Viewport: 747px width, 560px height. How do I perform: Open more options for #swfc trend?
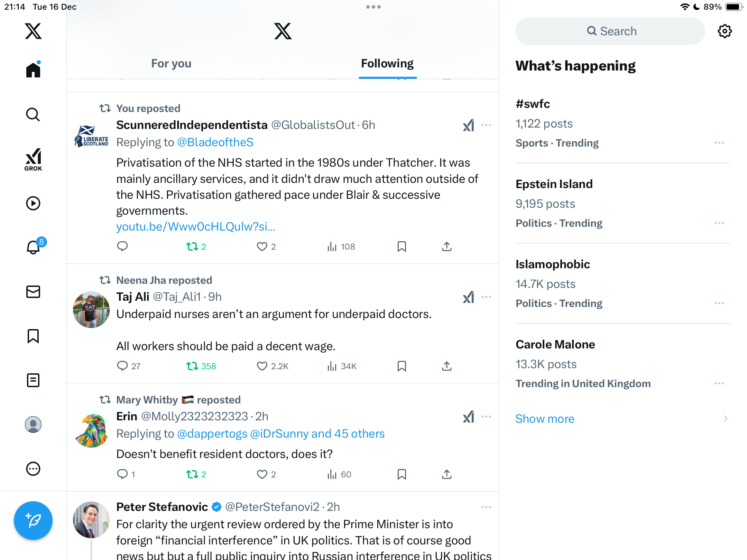click(x=719, y=143)
